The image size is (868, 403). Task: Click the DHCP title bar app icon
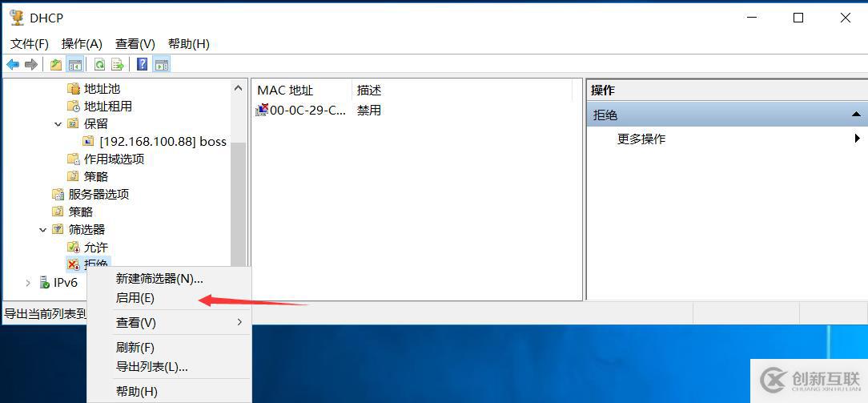17,18
